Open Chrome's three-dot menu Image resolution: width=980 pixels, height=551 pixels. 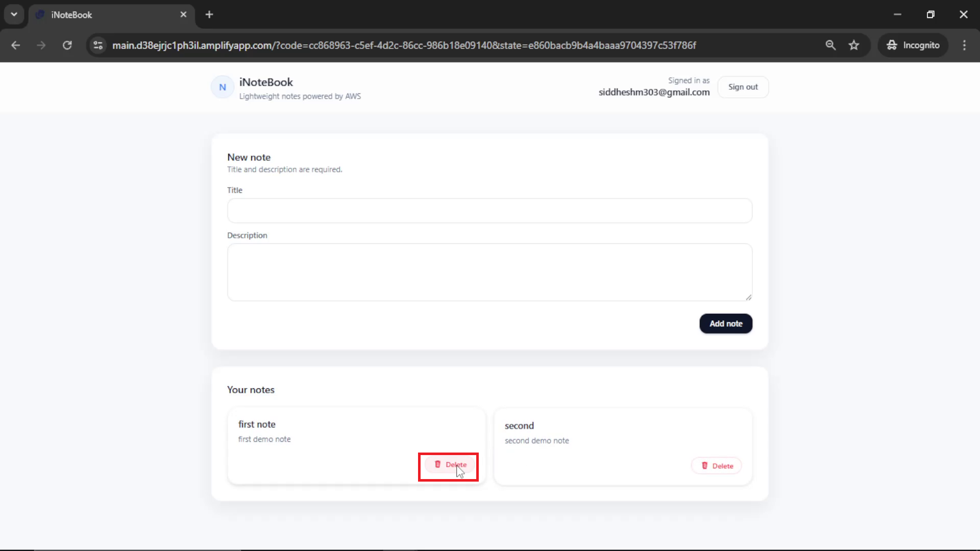(964, 45)
